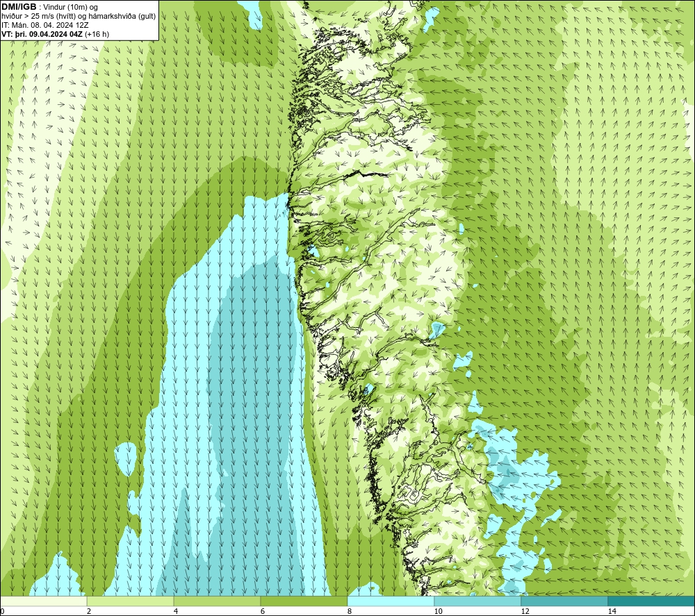Click the color scale label '4'
Viewport: 695px width, 616px height.
[176, 611]
